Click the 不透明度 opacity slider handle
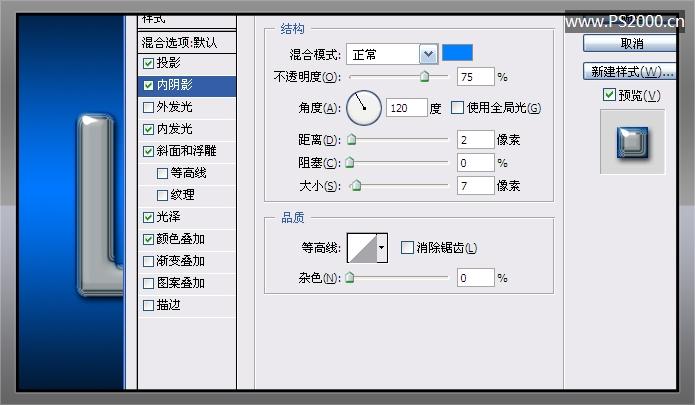The image size is (695, 405). [425, 77]
